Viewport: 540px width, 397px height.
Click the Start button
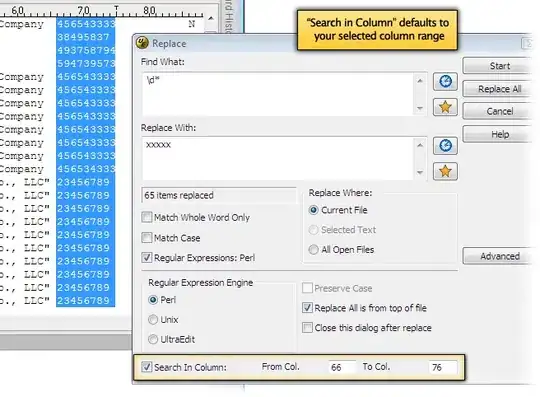click(499, 66)
